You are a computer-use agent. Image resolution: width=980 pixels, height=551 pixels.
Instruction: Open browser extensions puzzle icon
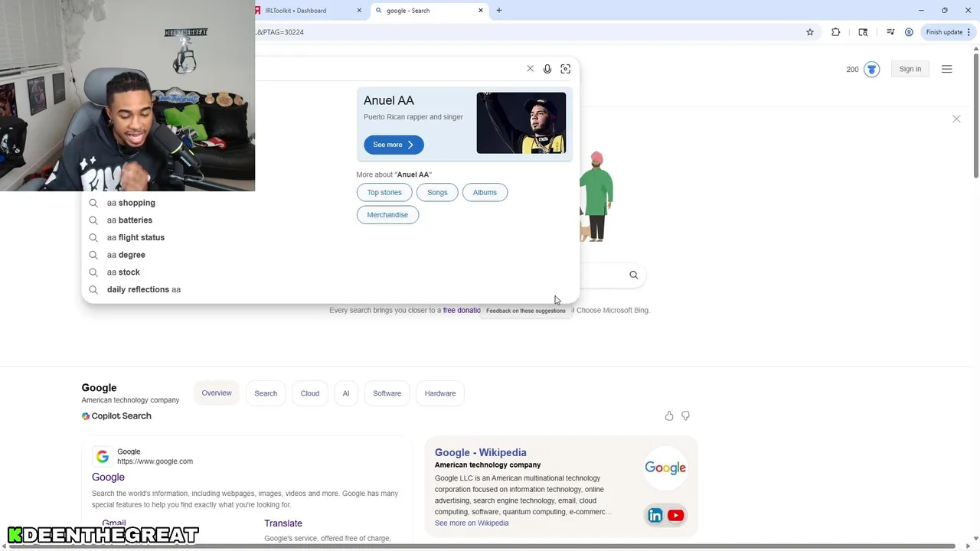(836, 32)
